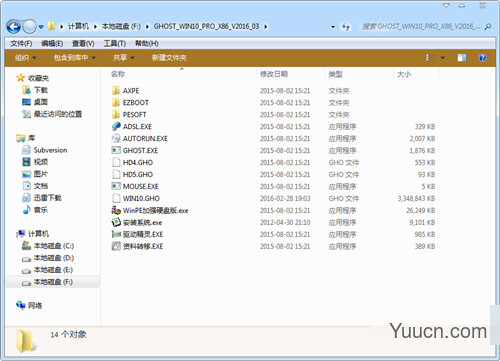Viewport: 500px width, 361px height.
Task: Select the PESOFT folder icon
Action: 116,114
